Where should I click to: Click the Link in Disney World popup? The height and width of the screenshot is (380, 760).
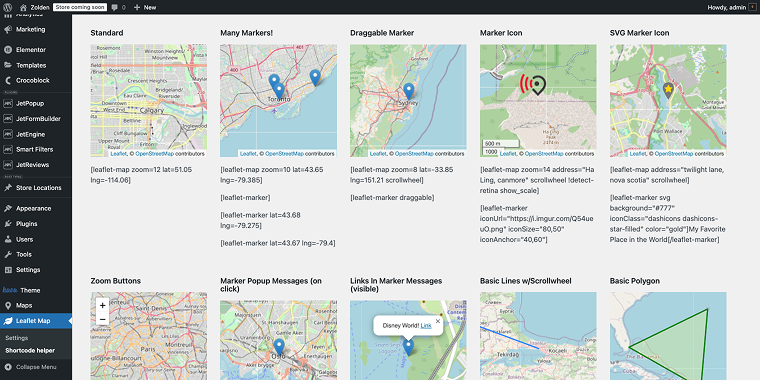point(426,326)
